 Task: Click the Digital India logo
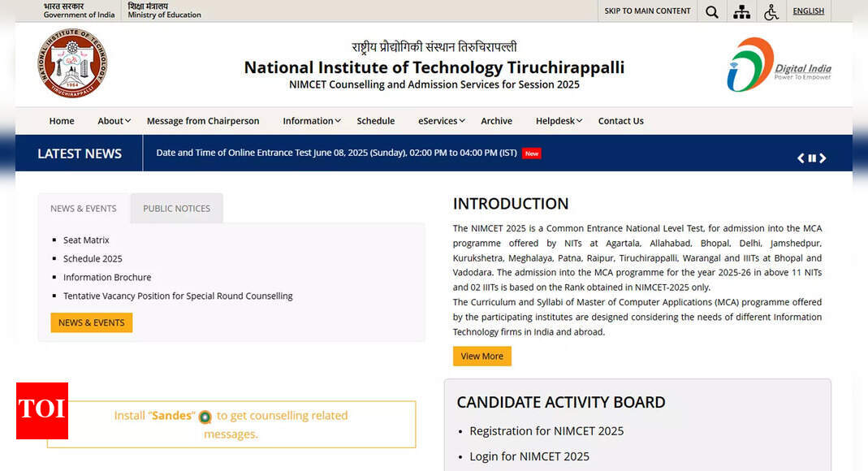[x=778, y=65]
